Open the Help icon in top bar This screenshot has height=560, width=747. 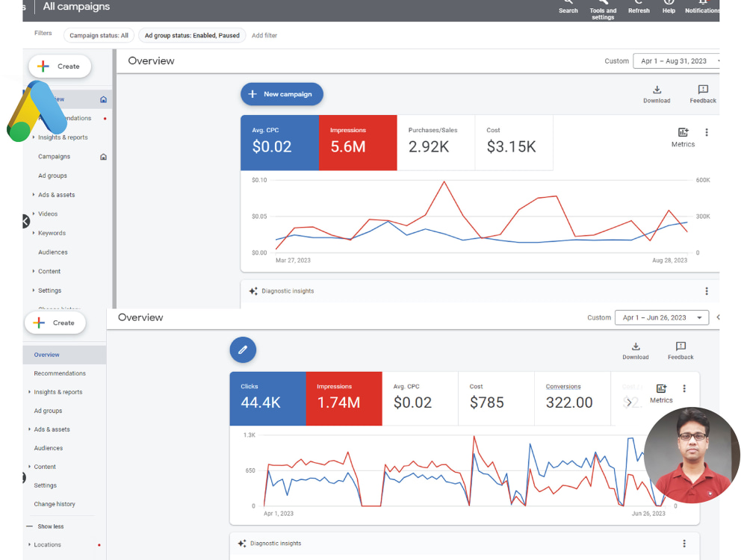[x=669, y=2]
